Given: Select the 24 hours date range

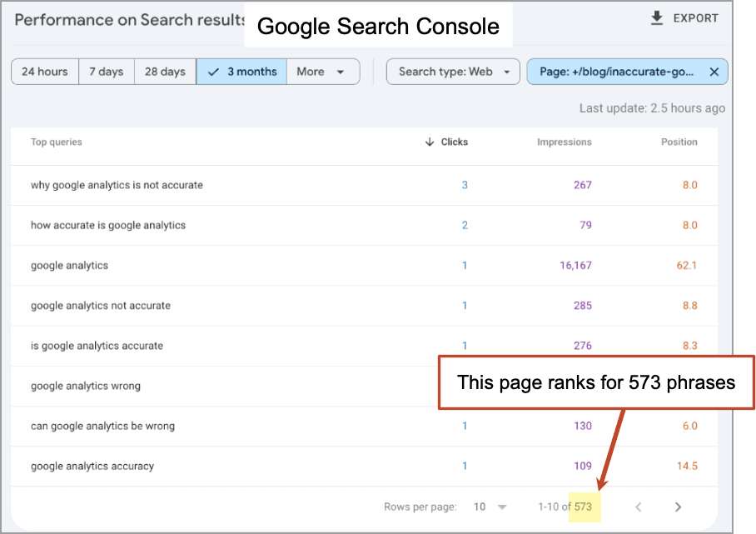Looking at the screenshot, I should point(45,72).
